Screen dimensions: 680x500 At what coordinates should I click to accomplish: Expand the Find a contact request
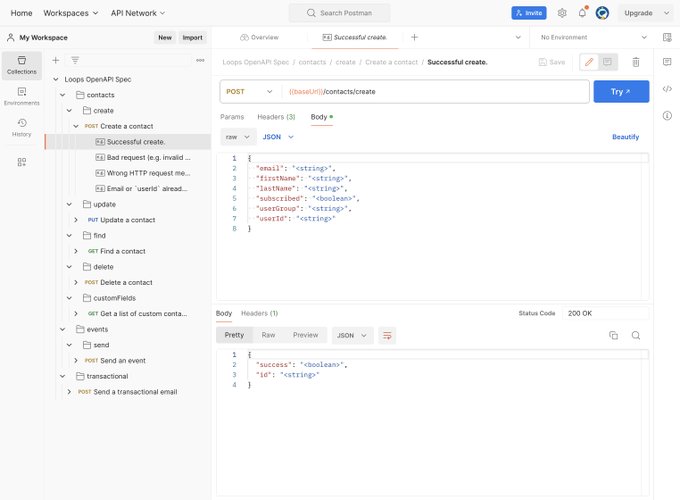(76, 251)
